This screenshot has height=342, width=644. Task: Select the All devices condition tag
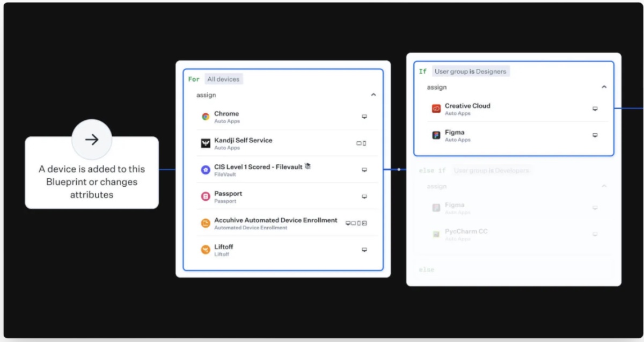pyautogui.click(x=223, y=79)
